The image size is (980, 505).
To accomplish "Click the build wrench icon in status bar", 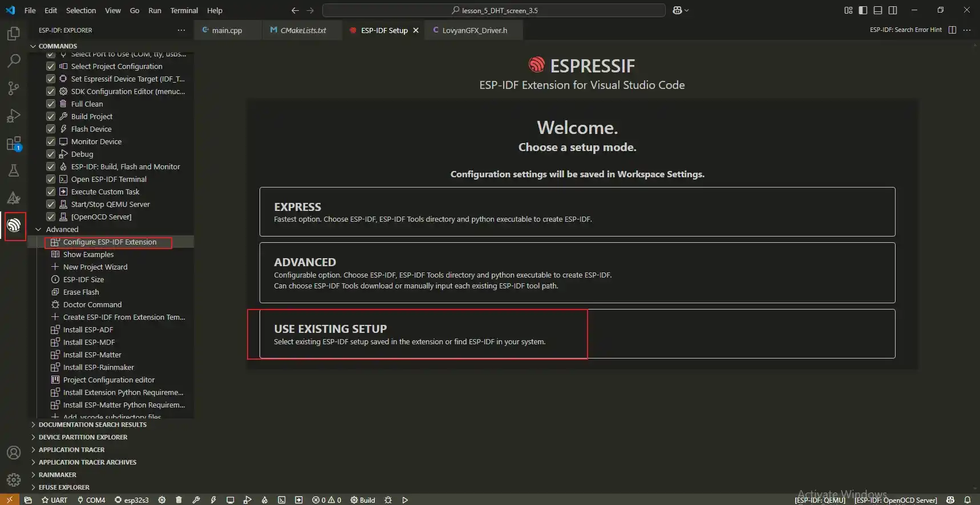I will pos(196,500).
